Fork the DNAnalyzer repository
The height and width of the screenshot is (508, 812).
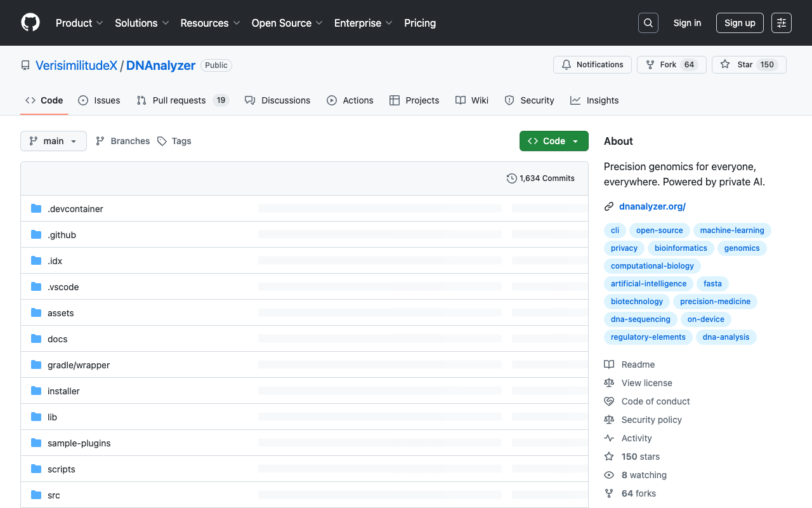(672, 65)
